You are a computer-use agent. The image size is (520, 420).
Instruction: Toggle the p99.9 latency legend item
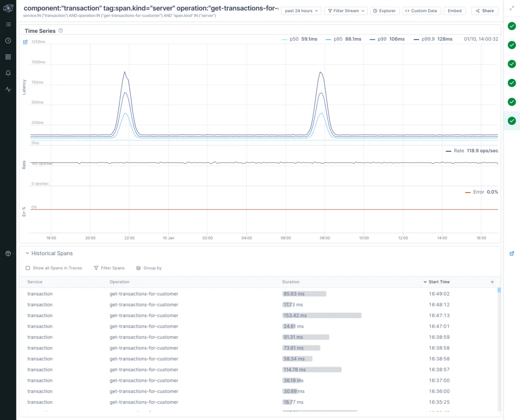tap(433, 39)
